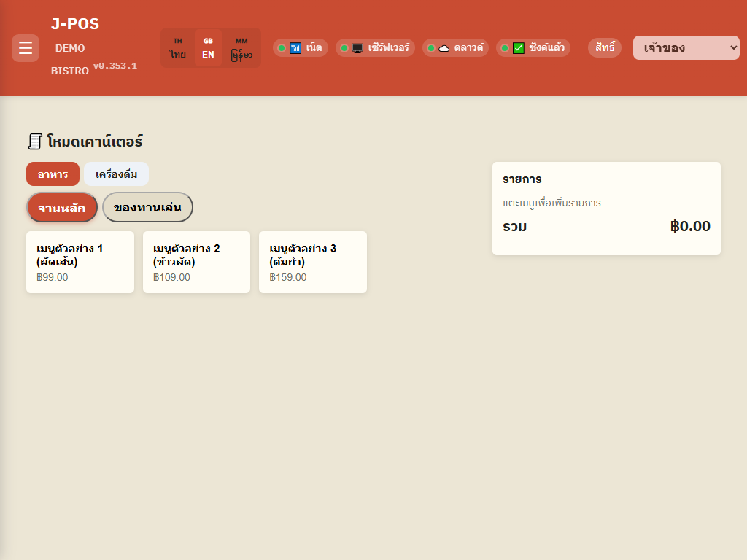747x560 pixels.
Task: Add เมนูตัวอย่าง 2 (ข้าวผัด) to order
Action: (196, 262)
